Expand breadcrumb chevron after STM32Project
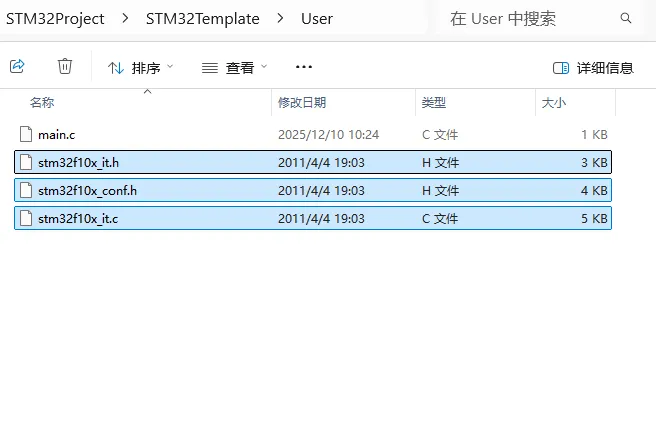The width and height of the screenshot is (656, 439). (127, 18)
